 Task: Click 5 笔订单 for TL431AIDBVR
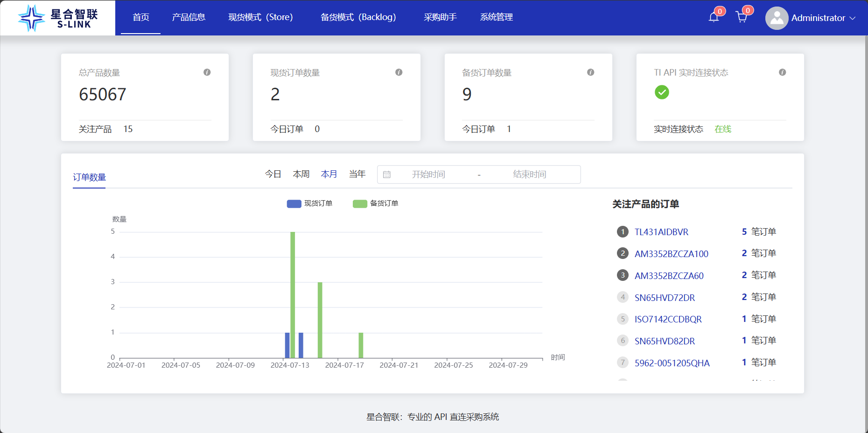pyautogui.click(x=759, y=232)
